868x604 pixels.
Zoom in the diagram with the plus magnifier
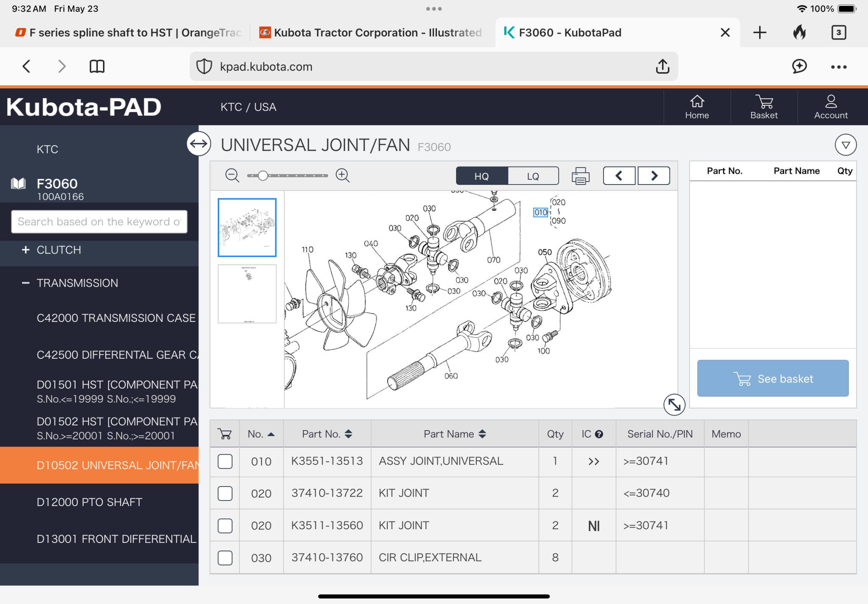point(342,175)
